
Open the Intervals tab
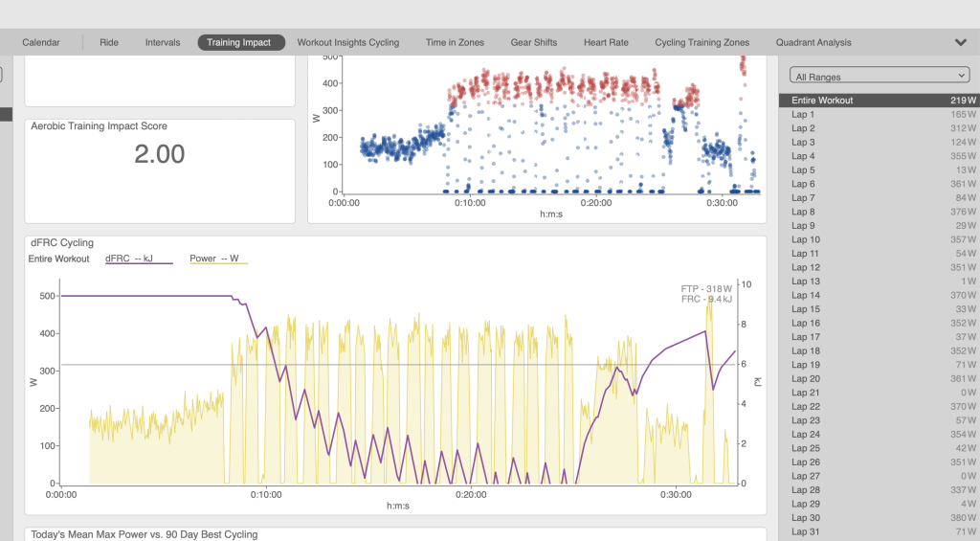pos(163,42)
